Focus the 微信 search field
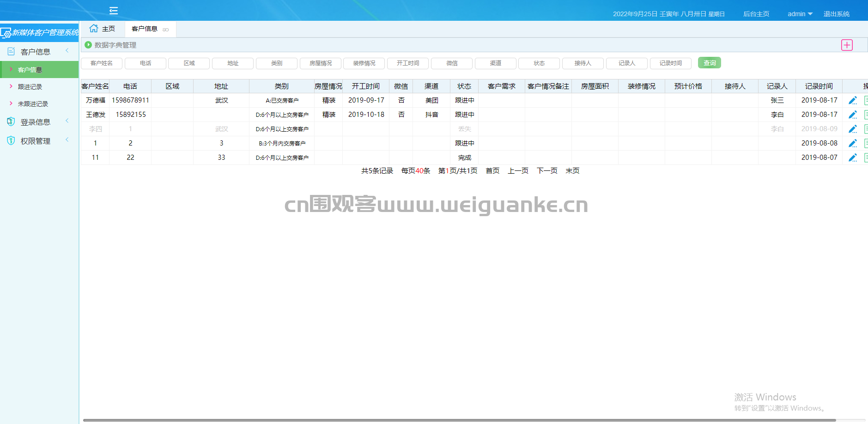 452,63
